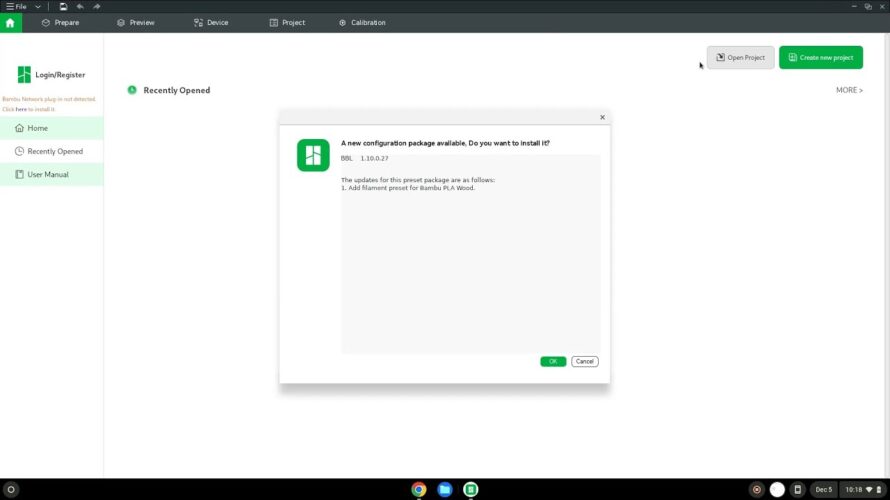Click 'The updates for this preset package' line
The width and height of the screenshot is (890, 500).
point(418,180)
